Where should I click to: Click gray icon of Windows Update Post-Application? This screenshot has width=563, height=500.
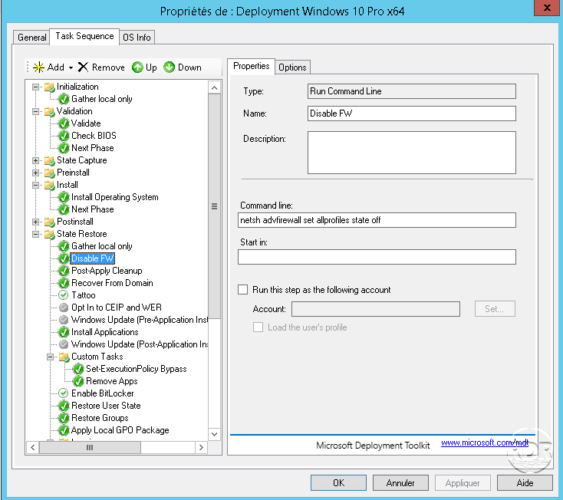pyautogui.click(x=64, y=344)
